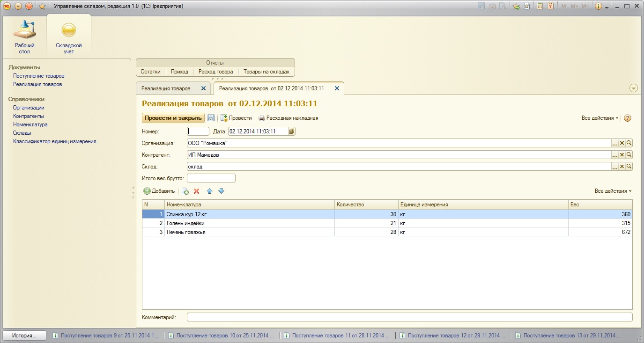
Task: Click the Расходная накладная print button
Action: [x=289, y=118]
